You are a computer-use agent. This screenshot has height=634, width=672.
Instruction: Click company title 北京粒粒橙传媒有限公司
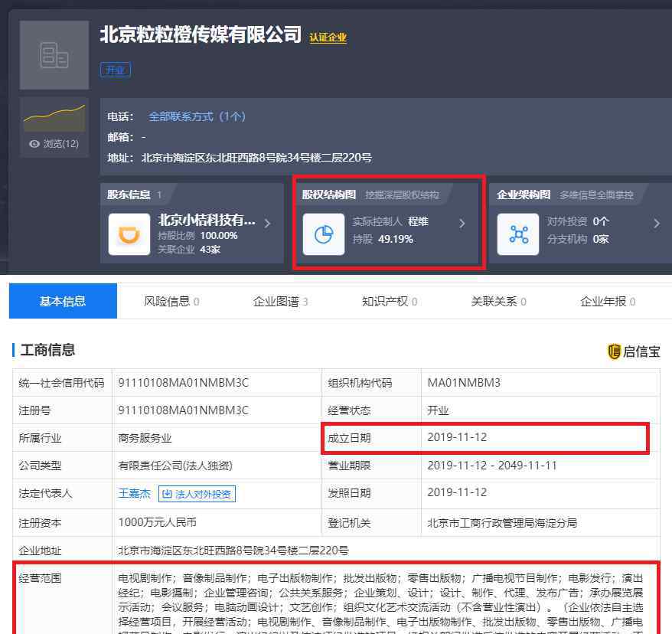[201, 34]
